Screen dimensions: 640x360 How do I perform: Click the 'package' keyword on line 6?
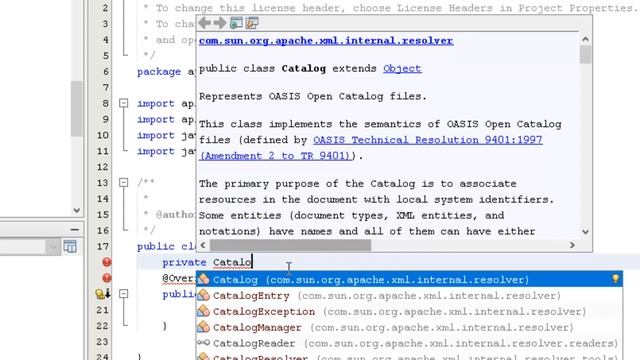point(159,72)
